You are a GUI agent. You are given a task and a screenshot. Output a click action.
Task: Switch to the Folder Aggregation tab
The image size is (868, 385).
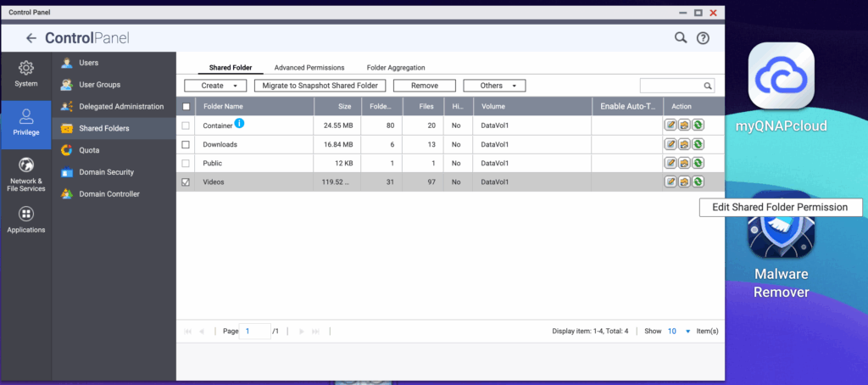click(x=396, y=67)
